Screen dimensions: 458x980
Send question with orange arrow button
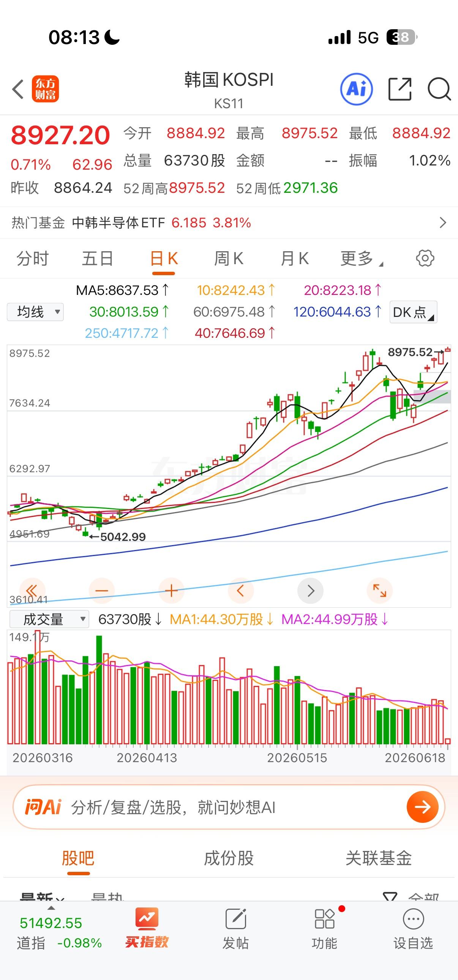pos(422,807)
